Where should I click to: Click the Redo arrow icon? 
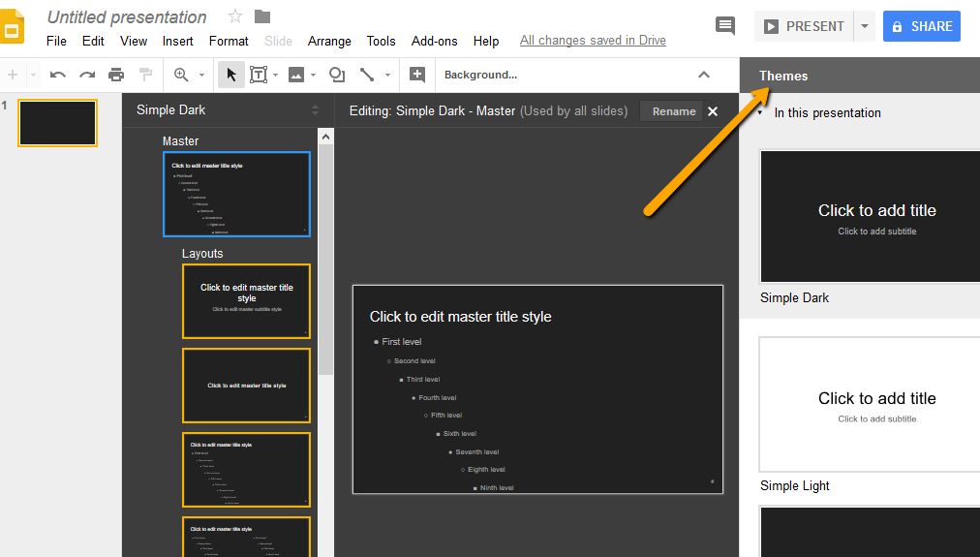click(87, 75)
